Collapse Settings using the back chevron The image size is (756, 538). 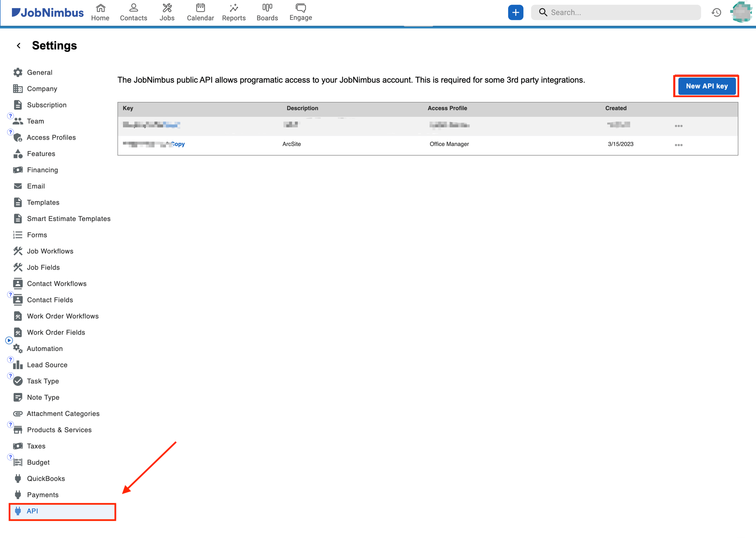click(18, 45)
